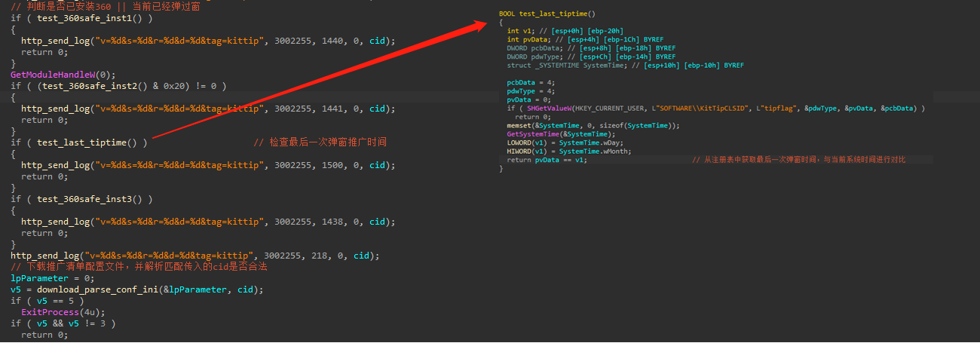Click the GetSystemTime function call
Image resolution: width=980 pixels, height=343 pixels.
coord(531,134)
